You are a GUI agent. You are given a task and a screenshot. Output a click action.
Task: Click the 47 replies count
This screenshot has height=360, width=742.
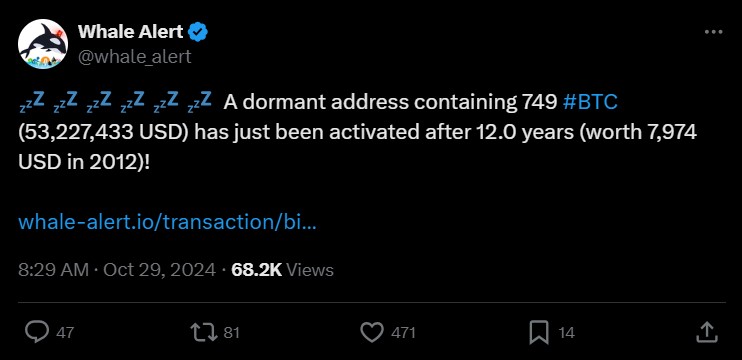coord(65,333)
